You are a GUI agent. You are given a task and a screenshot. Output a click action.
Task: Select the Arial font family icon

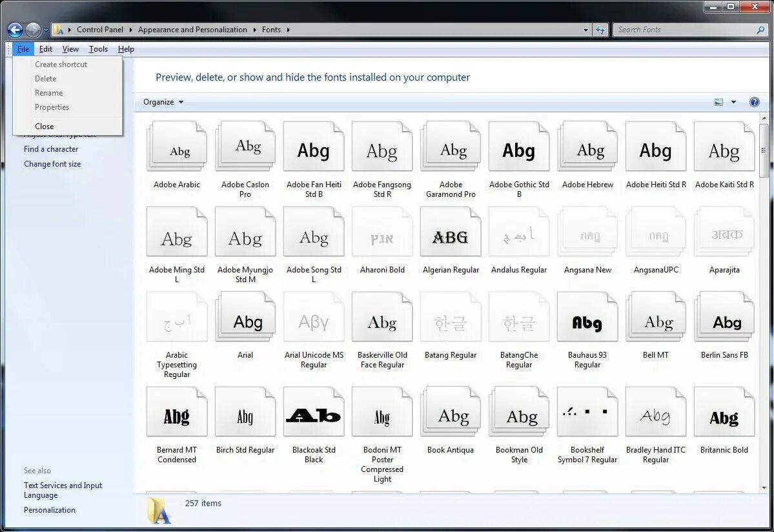pyautogui.click(x=245, y=316)
